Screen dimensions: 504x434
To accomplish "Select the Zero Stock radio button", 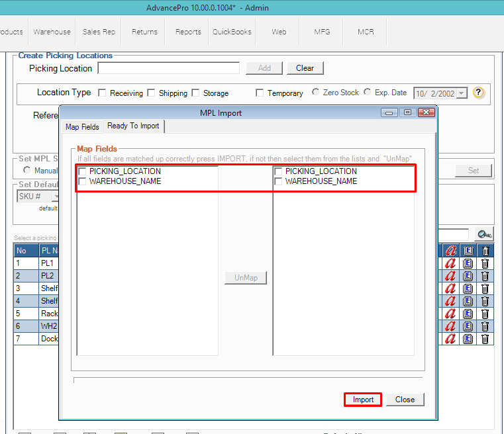I will coord(315,93).
